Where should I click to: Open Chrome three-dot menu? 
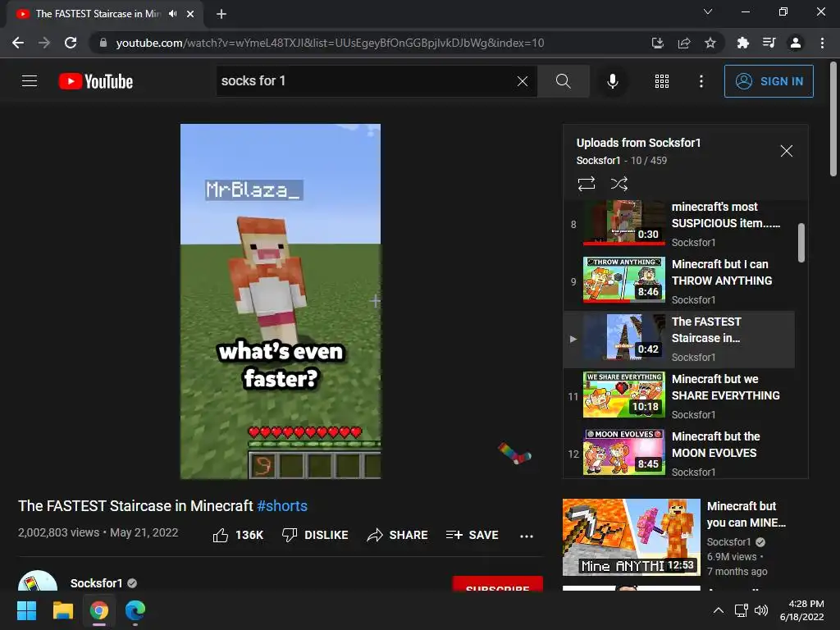click(822, 43)
